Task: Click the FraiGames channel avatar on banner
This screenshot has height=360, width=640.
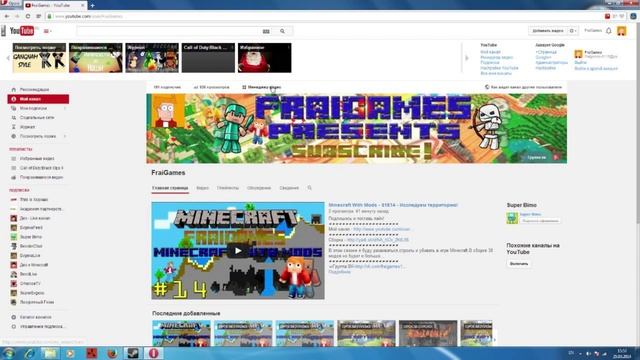Action: tap(167, 111)
